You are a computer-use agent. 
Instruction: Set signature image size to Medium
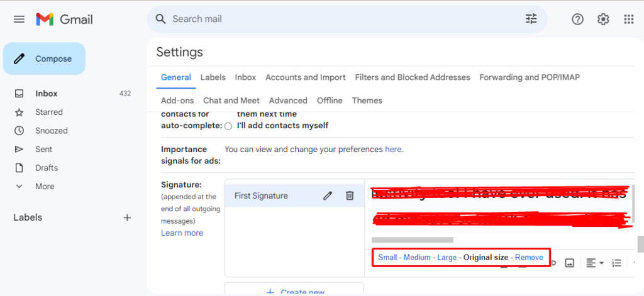coord(417,258)
